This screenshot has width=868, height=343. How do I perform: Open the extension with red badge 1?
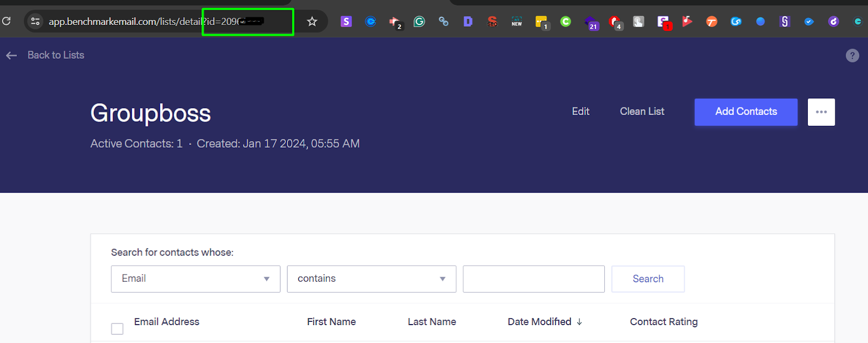(664, 22)
